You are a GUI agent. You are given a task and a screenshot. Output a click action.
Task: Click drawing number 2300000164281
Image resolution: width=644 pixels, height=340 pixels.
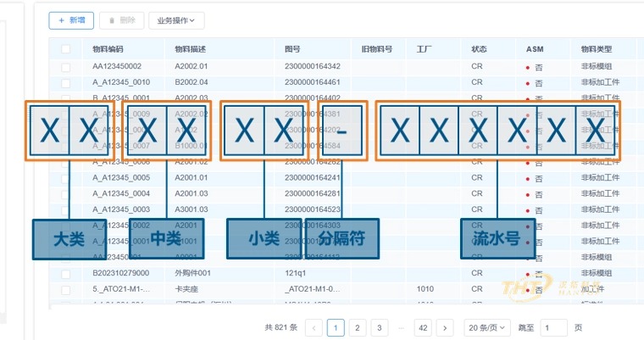point(313,193)
